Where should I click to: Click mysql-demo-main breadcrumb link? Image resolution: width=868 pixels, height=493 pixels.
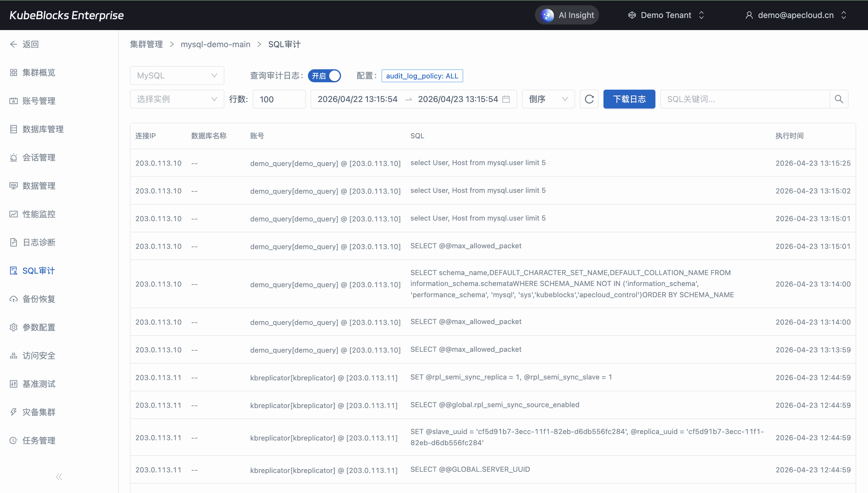pos(216,44)
